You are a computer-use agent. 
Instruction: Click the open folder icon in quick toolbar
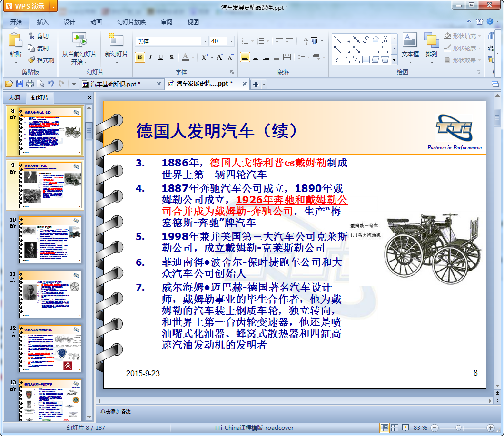(9, 84)
